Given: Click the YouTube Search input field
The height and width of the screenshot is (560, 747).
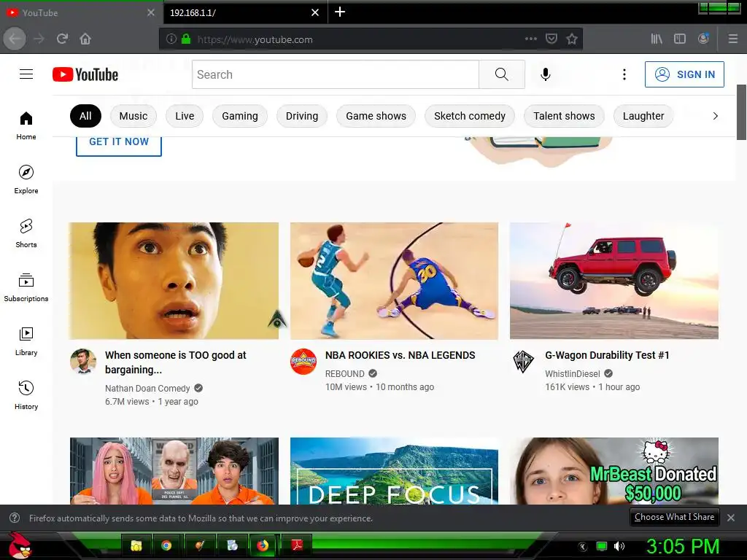Looking at the screenshot, I should tap(336, 74).
